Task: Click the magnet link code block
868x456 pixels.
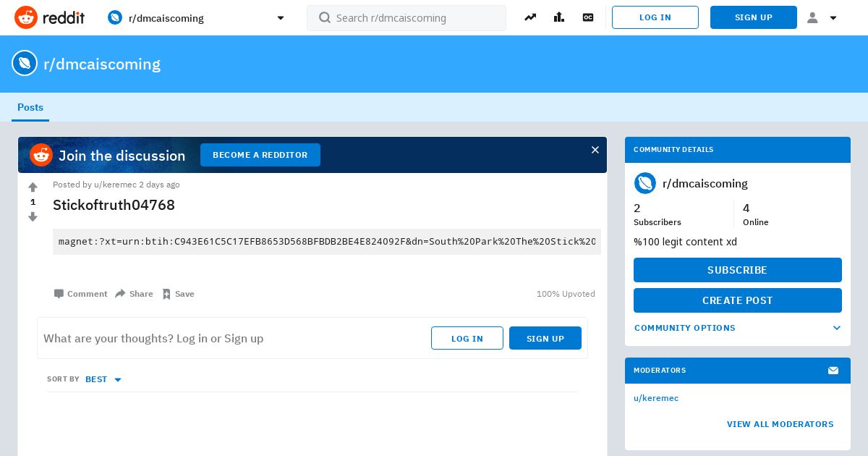Action: (327, 242)
